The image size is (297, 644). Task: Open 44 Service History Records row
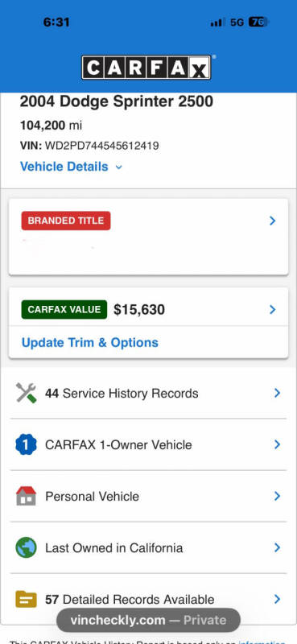(148, 393)
